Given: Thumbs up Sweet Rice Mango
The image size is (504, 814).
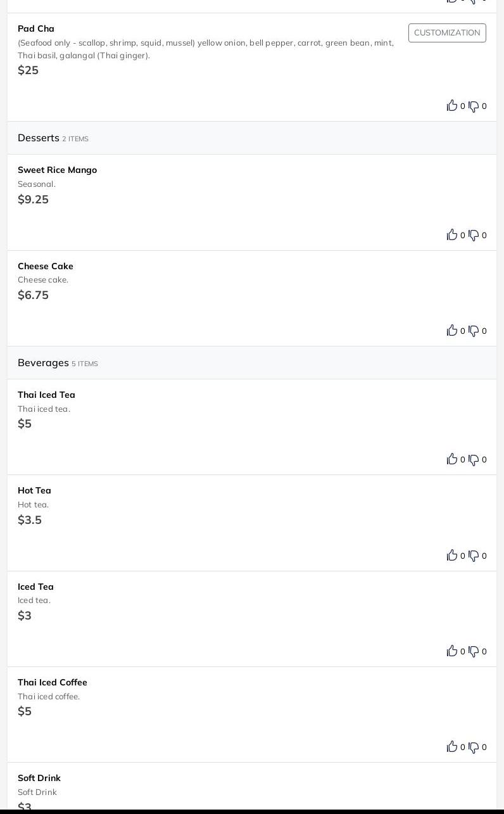Looking at the screenshot, I should point(452,235).
